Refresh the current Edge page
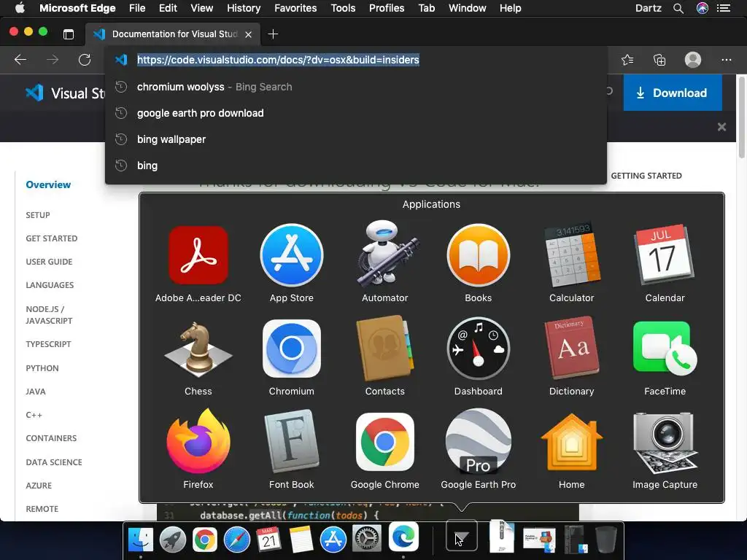The image size is (747, 560). (85, 60)
